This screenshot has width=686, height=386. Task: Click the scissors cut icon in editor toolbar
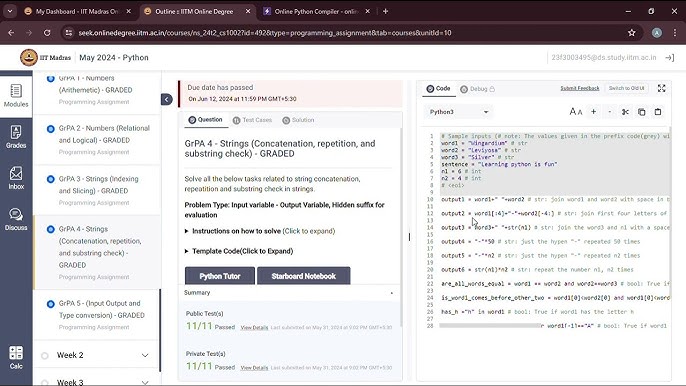[625, 112]
